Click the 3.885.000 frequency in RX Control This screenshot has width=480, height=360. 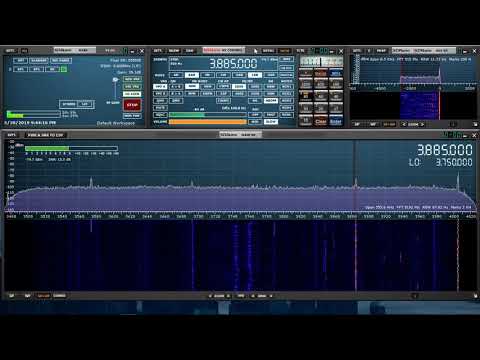[234, 63]
